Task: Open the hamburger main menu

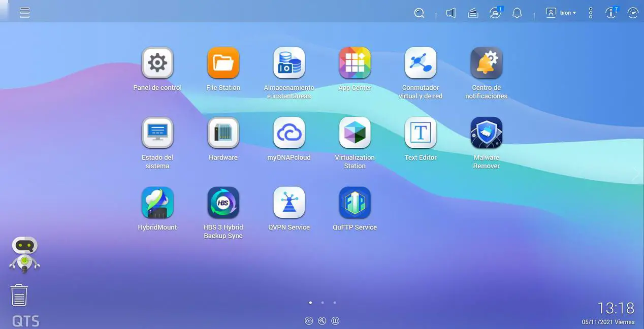Action: 24,12
